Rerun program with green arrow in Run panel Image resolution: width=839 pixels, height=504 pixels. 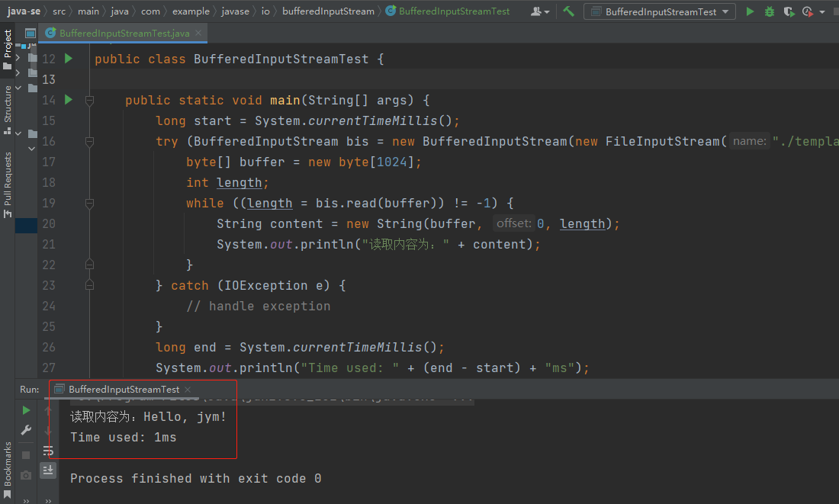26,410
